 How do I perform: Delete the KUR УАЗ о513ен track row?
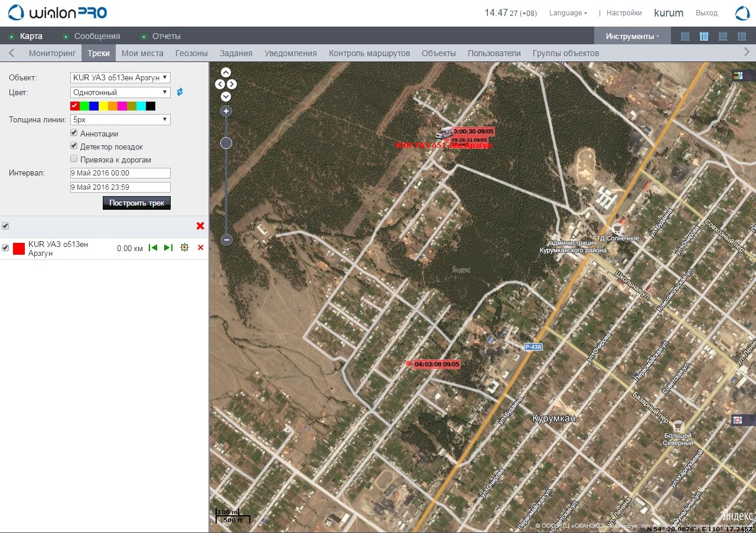pyautogui.click(x=200, y=248)
